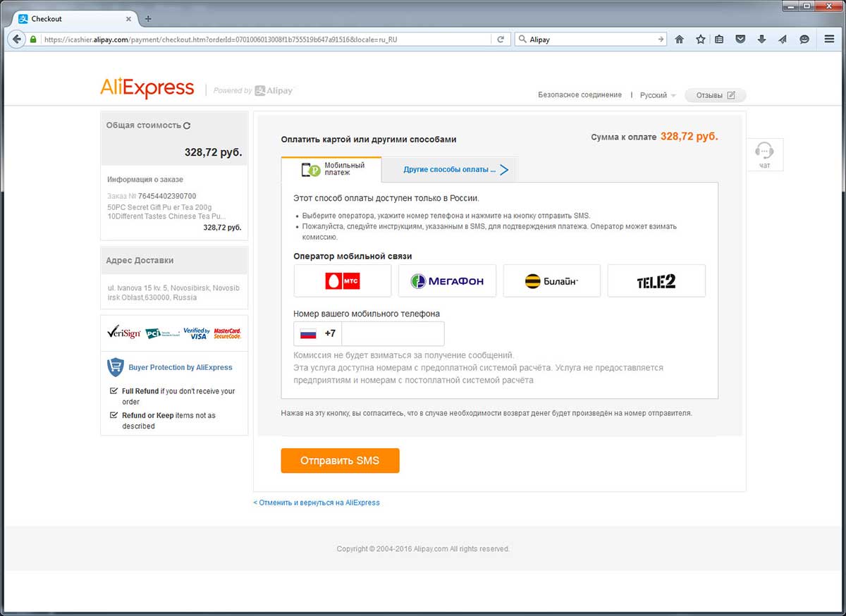This screenshot has height=616, width=846.
Task: Close the Checkout tab
Action: (x=129, y=19)
